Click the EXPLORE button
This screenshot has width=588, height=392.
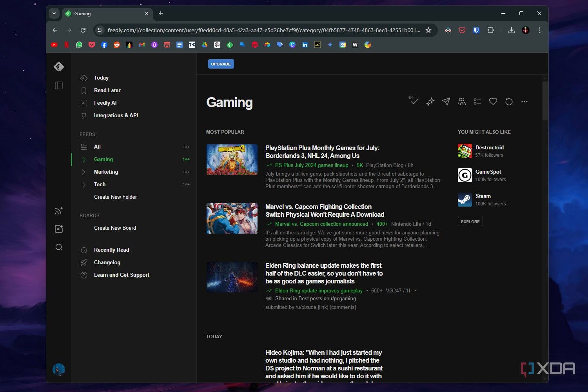(x=470, y=221)
